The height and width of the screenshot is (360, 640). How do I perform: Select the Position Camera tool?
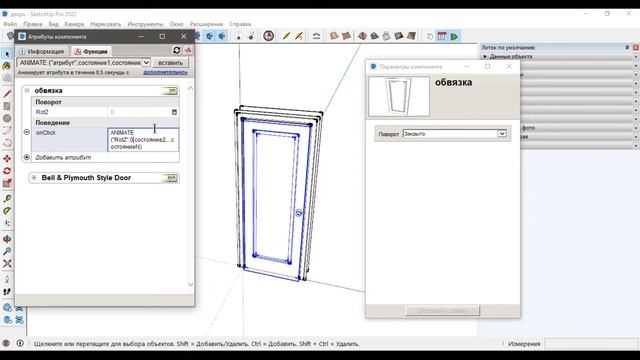[7, 280]
